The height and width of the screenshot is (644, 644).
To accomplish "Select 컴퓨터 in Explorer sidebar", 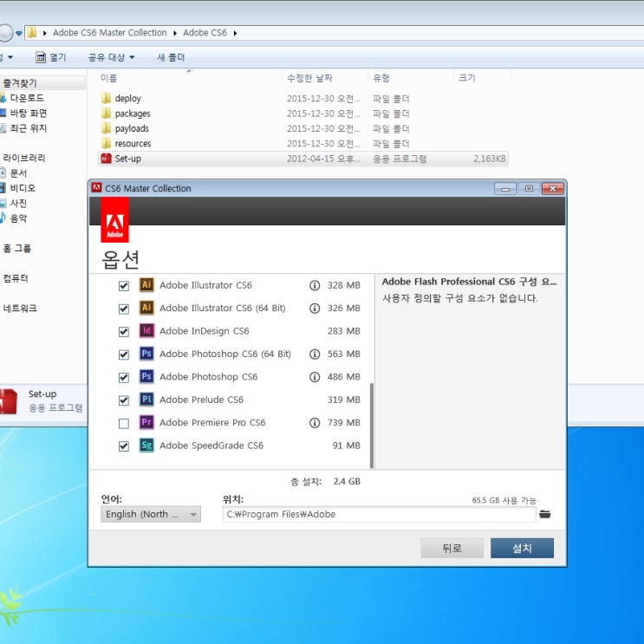I will pyautogui.click(x=16, y=278).
